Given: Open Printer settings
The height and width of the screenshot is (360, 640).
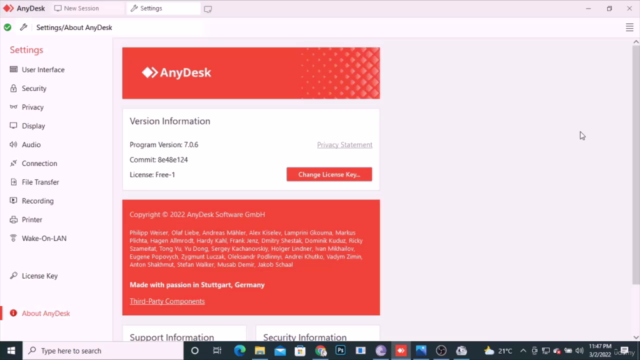Looking at the screenshot, I should 26,220.
